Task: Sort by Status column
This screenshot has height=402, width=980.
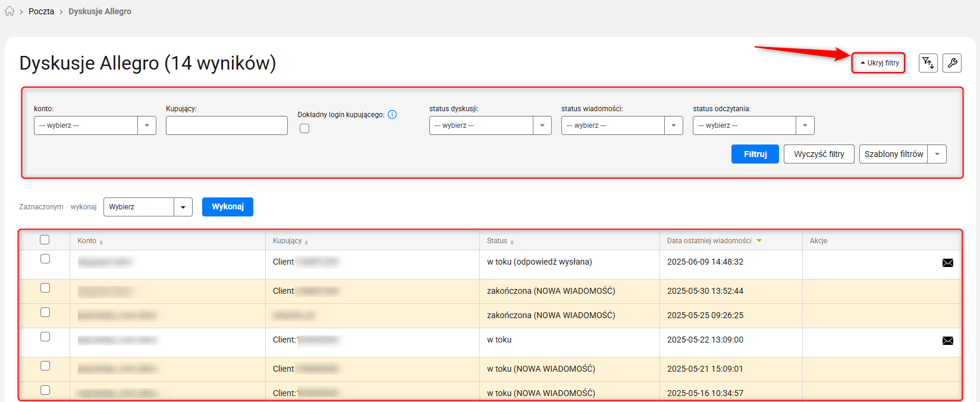Action: (500, 241)
